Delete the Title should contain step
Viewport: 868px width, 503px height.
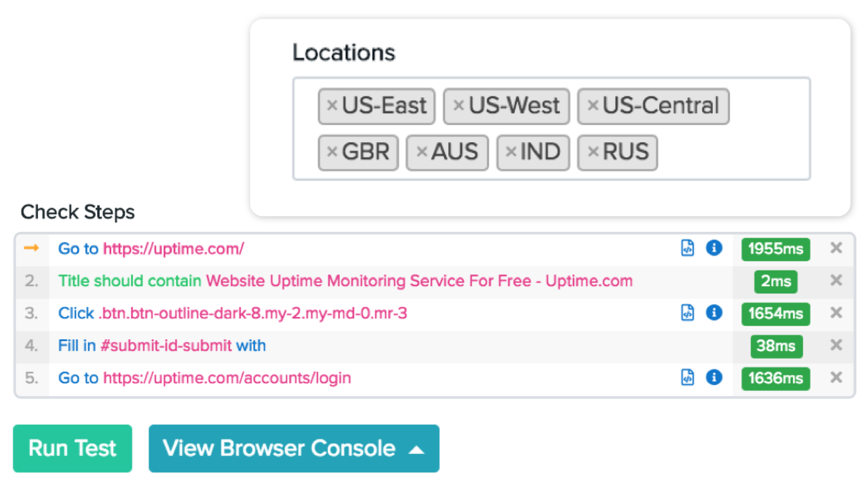(836, 280)
